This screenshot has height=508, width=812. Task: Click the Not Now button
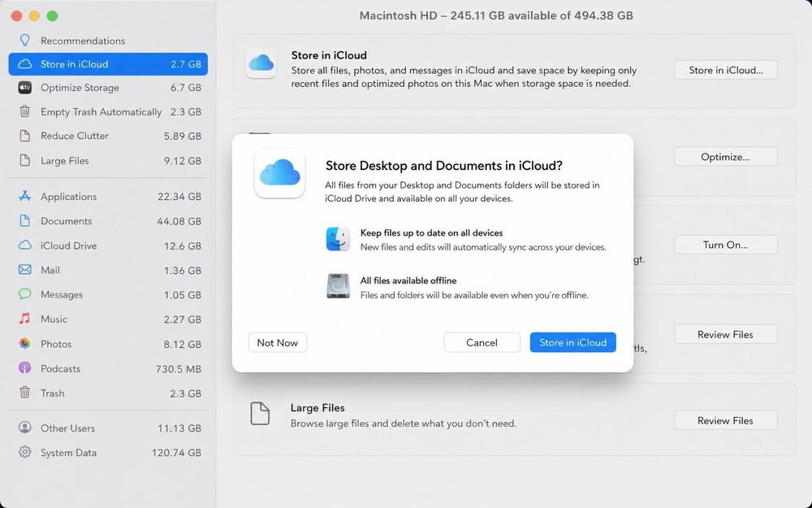[x=278, y=342]
